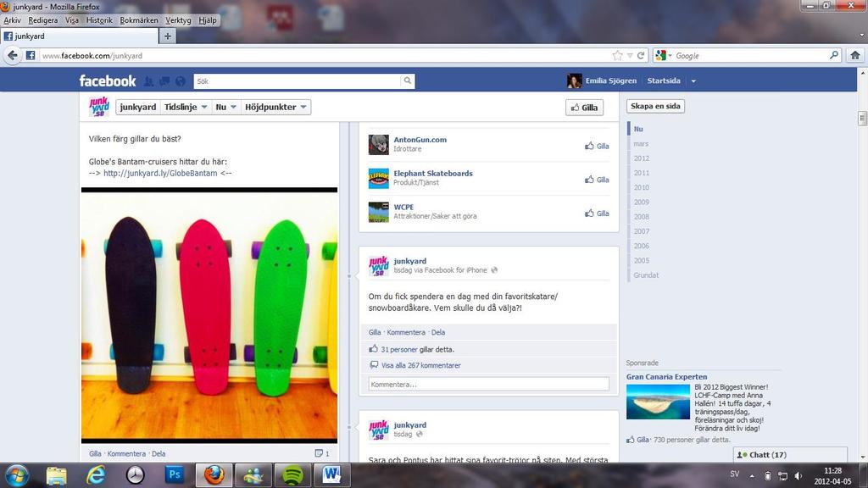Click the Facebook Sök search field
The width and height of the screenshot is (868, 488).
click(298, 80)
